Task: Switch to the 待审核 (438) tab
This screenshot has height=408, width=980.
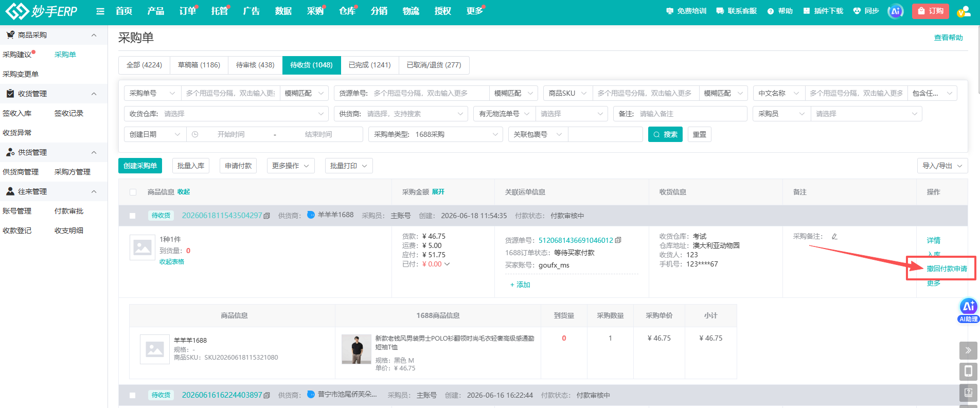Action: 255,65
